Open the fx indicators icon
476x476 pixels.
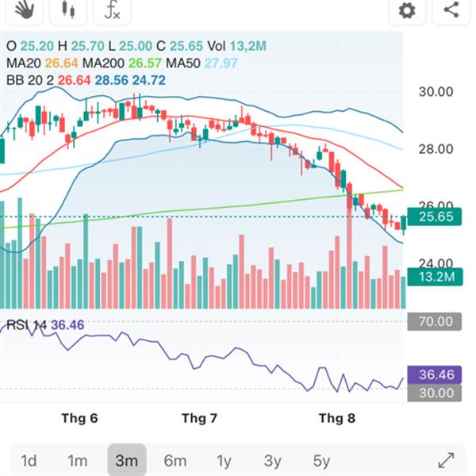[x=113, y=10]
